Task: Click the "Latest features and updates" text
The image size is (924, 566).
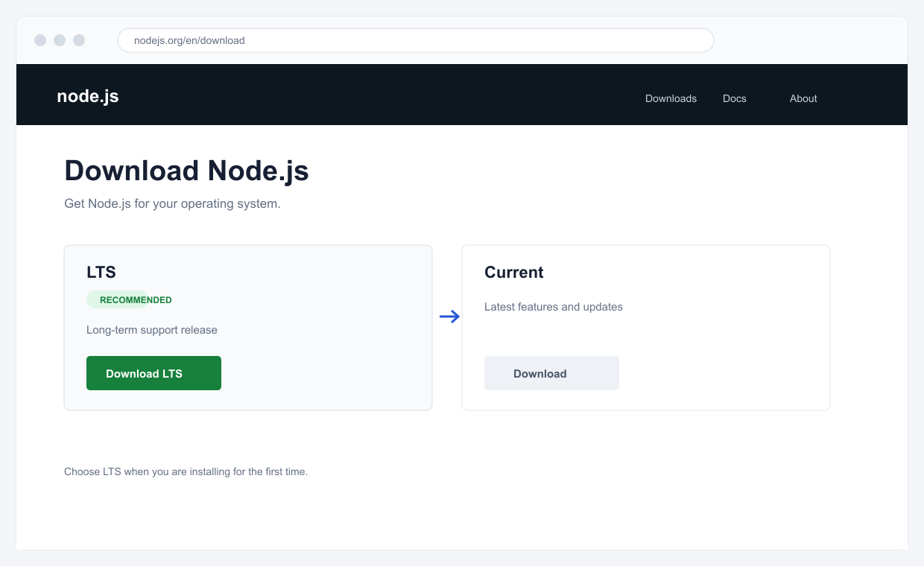Action: click(x=554, y=307)
